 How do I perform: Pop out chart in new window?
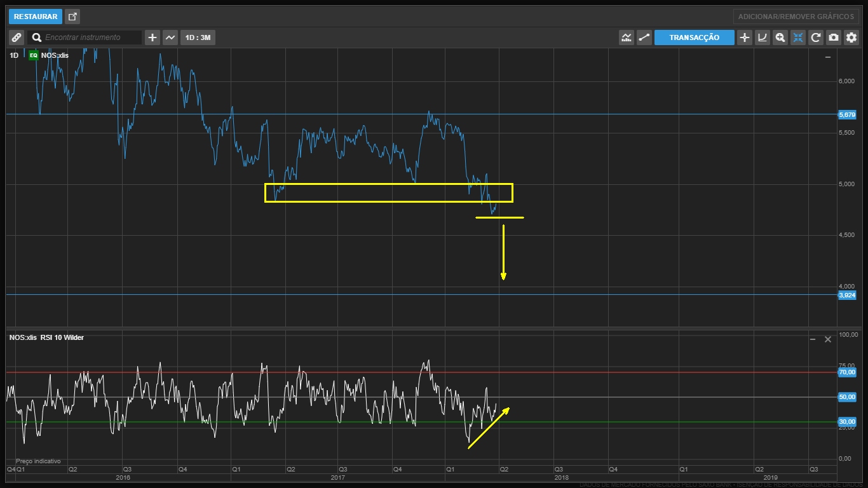coord(72,17)
